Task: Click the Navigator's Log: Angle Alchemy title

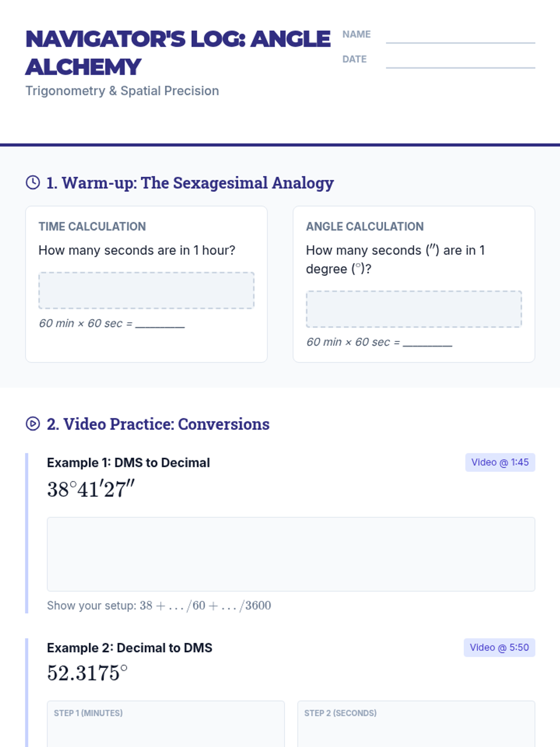Action: tap(177, 52)
